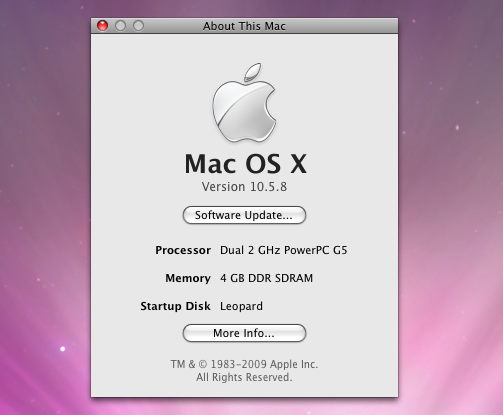This screenshot has height=415, width=503.
Task: Click the gray minimize window button
Action: (120, 26)
